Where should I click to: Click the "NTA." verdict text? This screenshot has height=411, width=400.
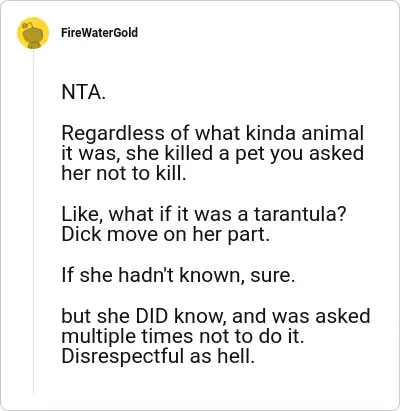84,92
